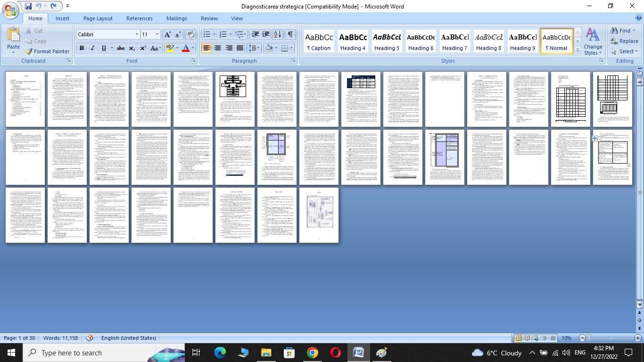Decrease the paragraph indent
Image resolution: width=644 pixels, height=362 pixels.
[255, 34]
